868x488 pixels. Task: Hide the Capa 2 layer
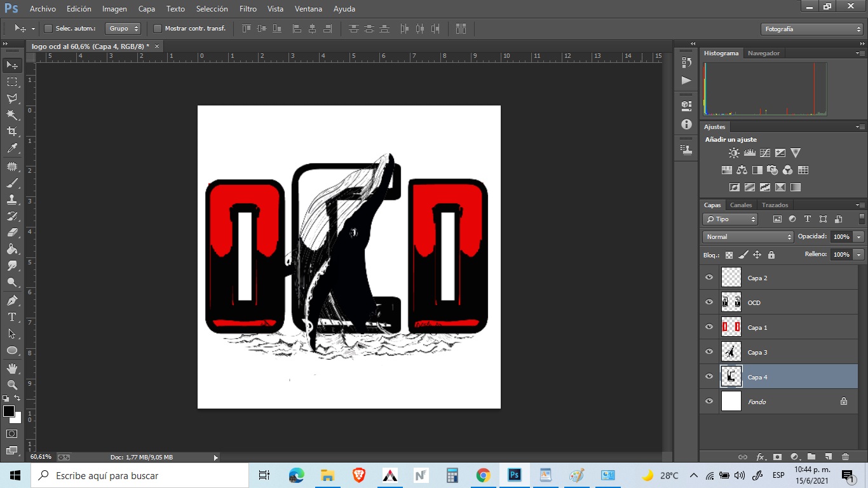click(709, 278)
